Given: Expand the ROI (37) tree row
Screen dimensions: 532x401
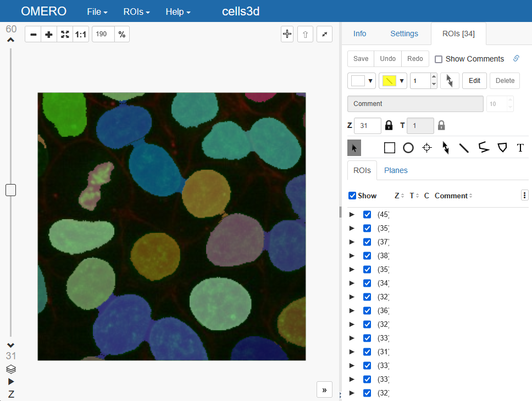Looking at the screenshot, I should 352,242.
